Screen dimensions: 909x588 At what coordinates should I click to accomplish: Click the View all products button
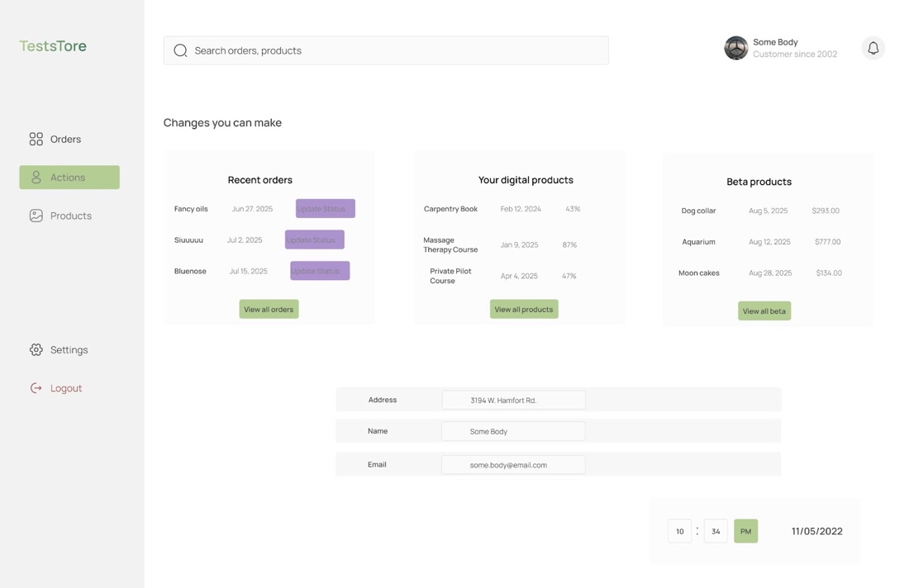click(x=524, y=308)
